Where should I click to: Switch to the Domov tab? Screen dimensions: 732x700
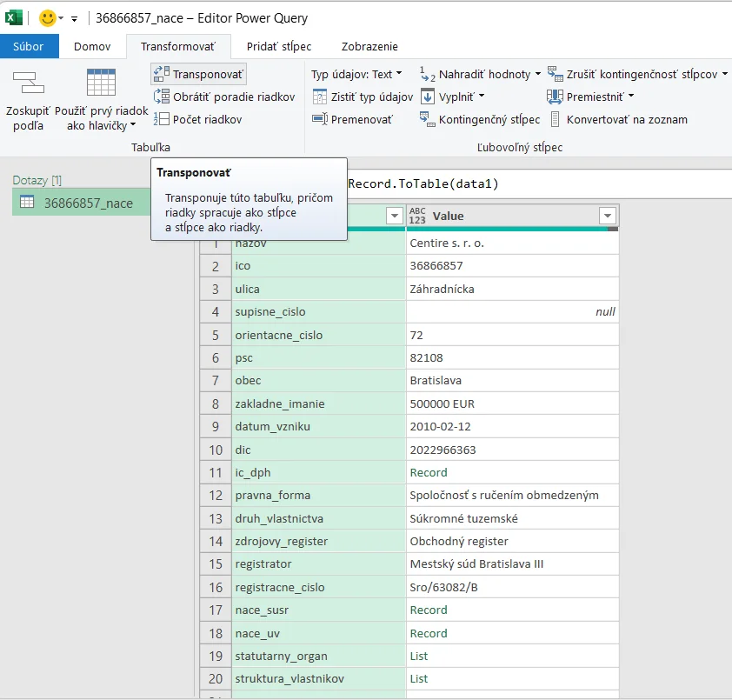click(x=92, y=46)
